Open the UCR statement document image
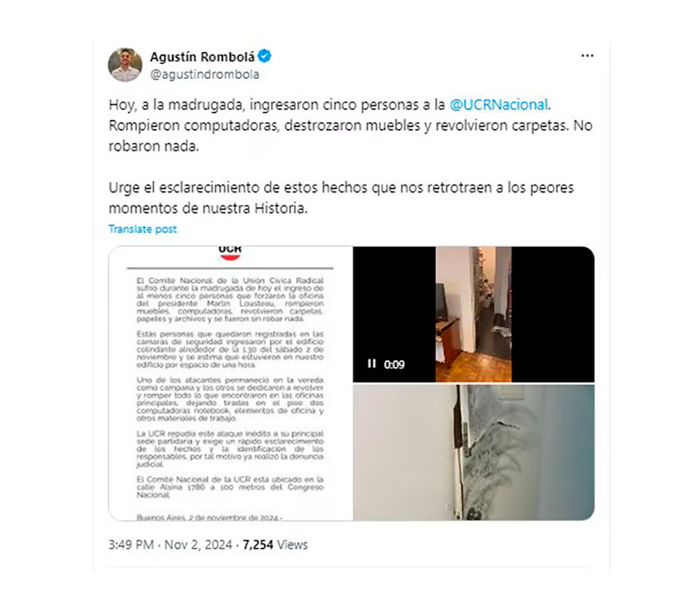Image resolution: width=700 pixels, height=600 pixels. tap(230, 383)
